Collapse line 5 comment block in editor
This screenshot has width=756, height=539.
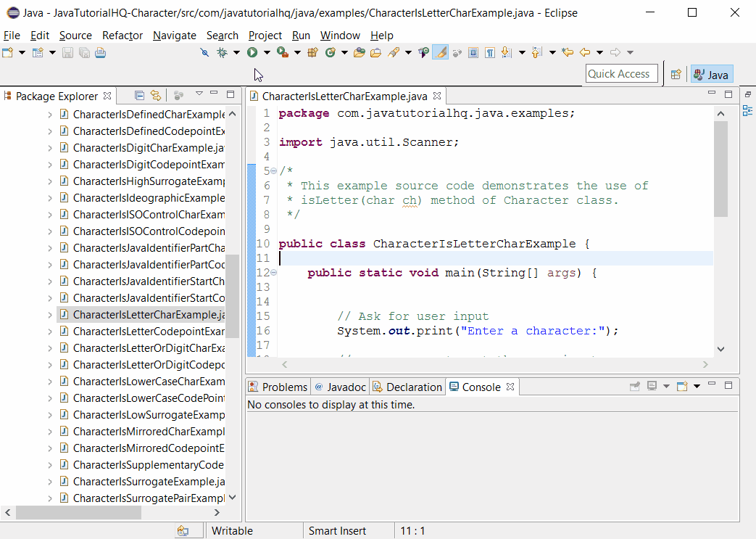pyautogui.click(x=273, y=170)
